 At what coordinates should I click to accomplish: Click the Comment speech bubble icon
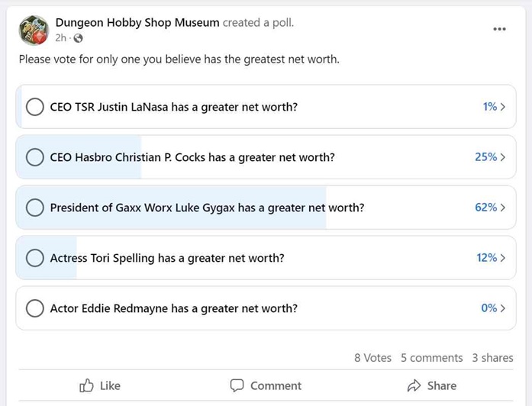(x=237, y=385)
